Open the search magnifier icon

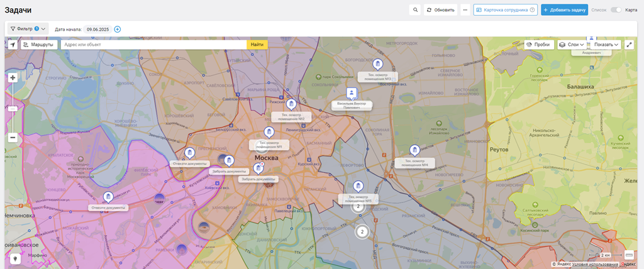tap(415, 10)
